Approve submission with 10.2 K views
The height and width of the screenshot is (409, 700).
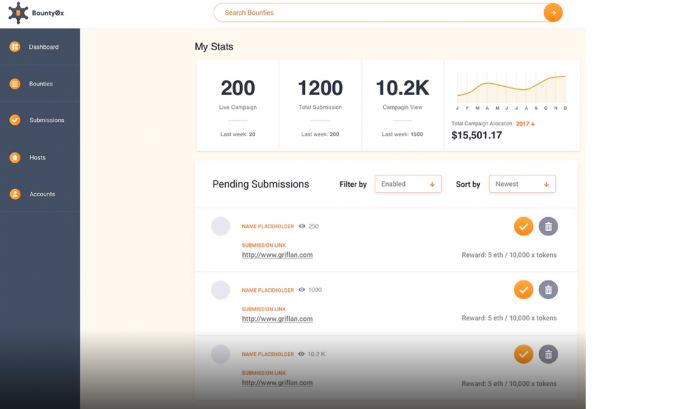point(523,354)
